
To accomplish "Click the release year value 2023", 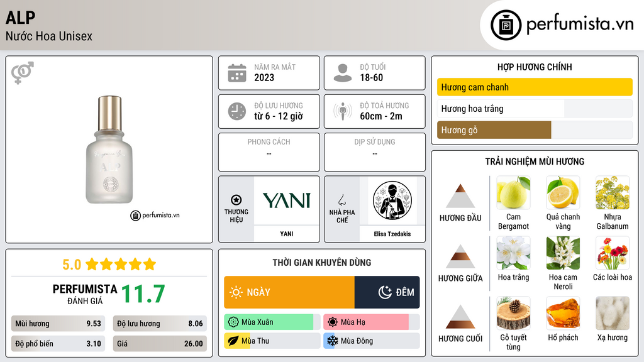I will tap(264, 77).
